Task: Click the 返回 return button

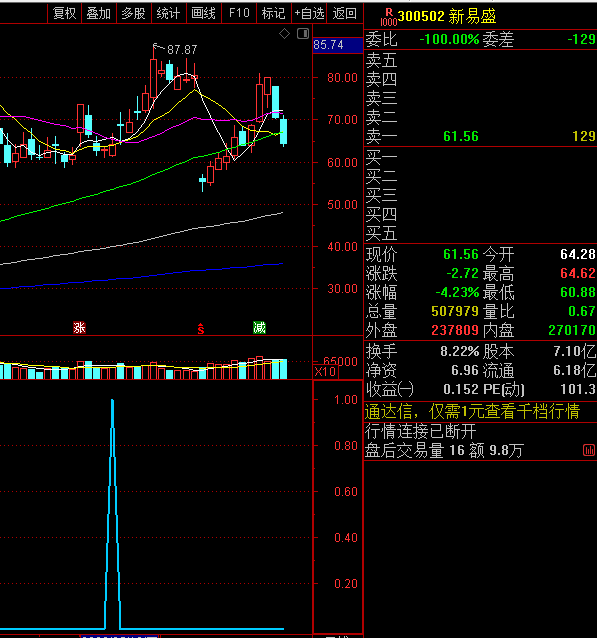Action: (x=344, y=13)
